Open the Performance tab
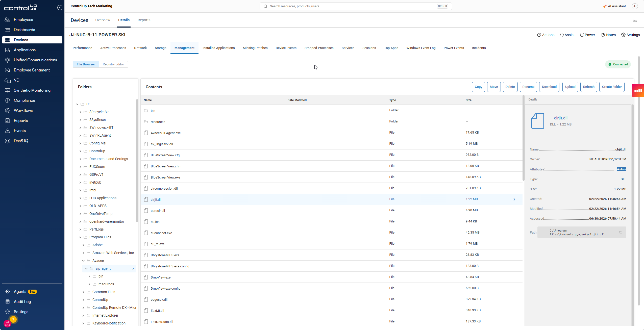 [x=82, y=48]
